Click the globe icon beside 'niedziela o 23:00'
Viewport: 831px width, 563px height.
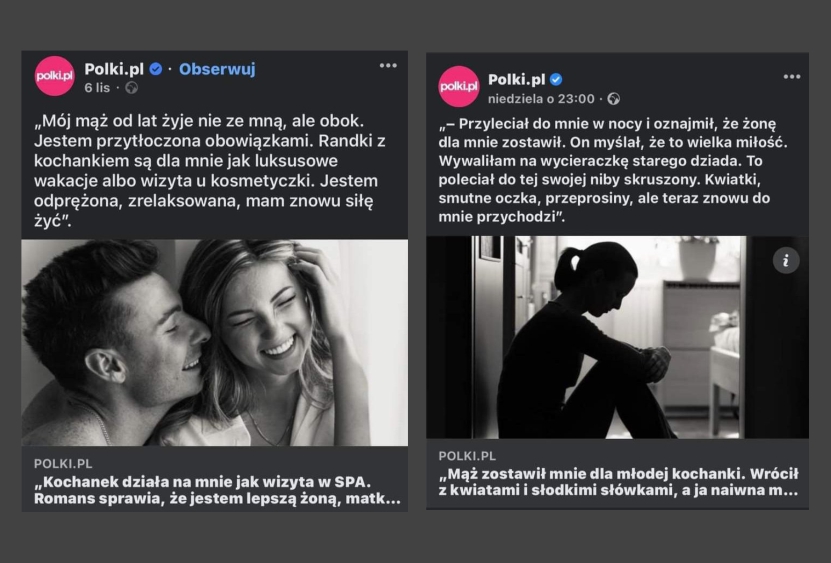614,99
